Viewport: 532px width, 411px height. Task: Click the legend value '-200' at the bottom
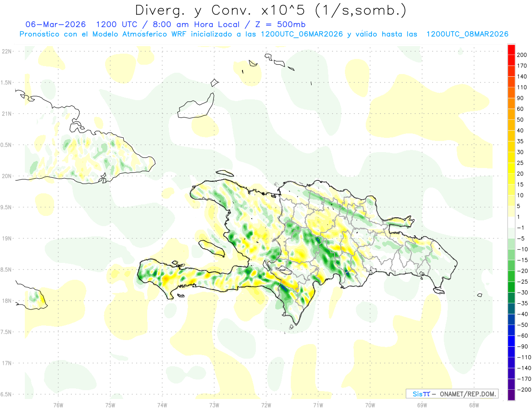tap(524, 389)
